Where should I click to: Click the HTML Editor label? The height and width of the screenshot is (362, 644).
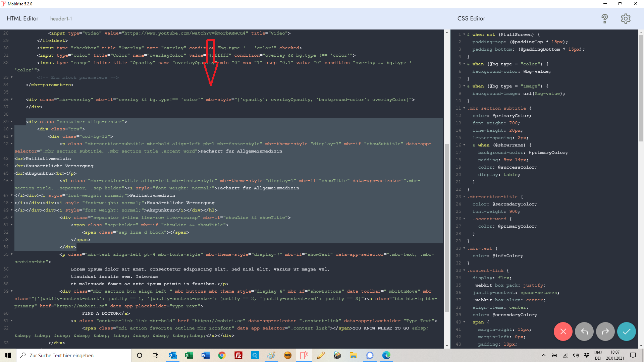pos(22,18)
